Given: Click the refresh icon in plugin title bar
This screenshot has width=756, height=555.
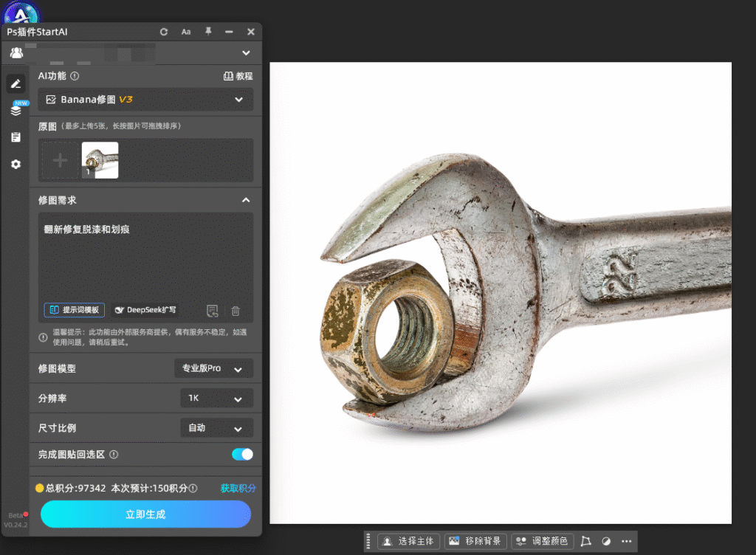Looking at the screenshot, I should click(x=164, y=32).
